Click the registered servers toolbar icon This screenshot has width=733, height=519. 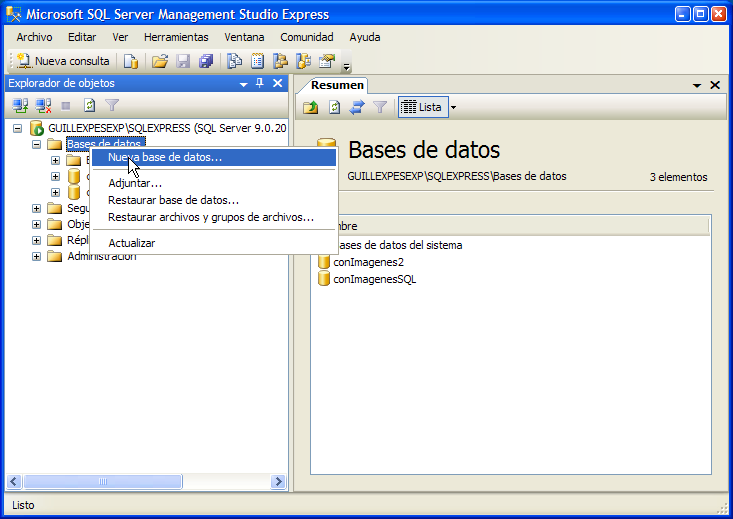tap(234, 61)
